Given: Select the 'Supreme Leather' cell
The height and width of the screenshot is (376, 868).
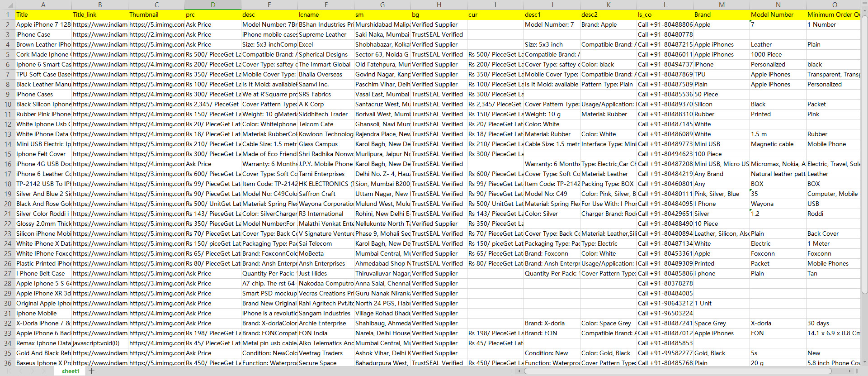Looking at the screenshot, I should [x=326, y=35].
